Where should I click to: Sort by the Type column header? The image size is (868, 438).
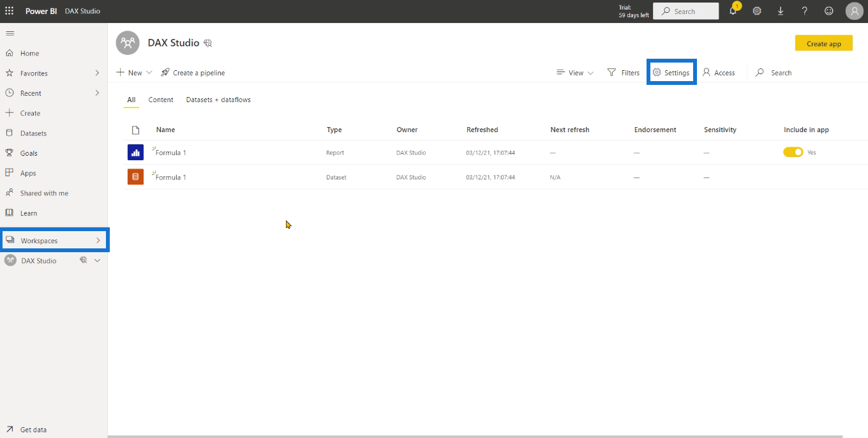coord(334,130)
